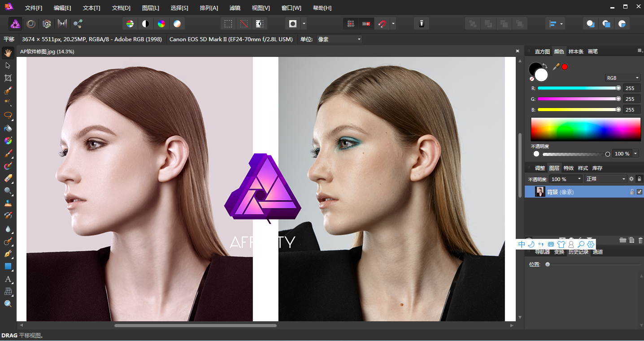The image size is (644, 341).
Task: Open the 文件[F] menu
Action: point(34,8)
